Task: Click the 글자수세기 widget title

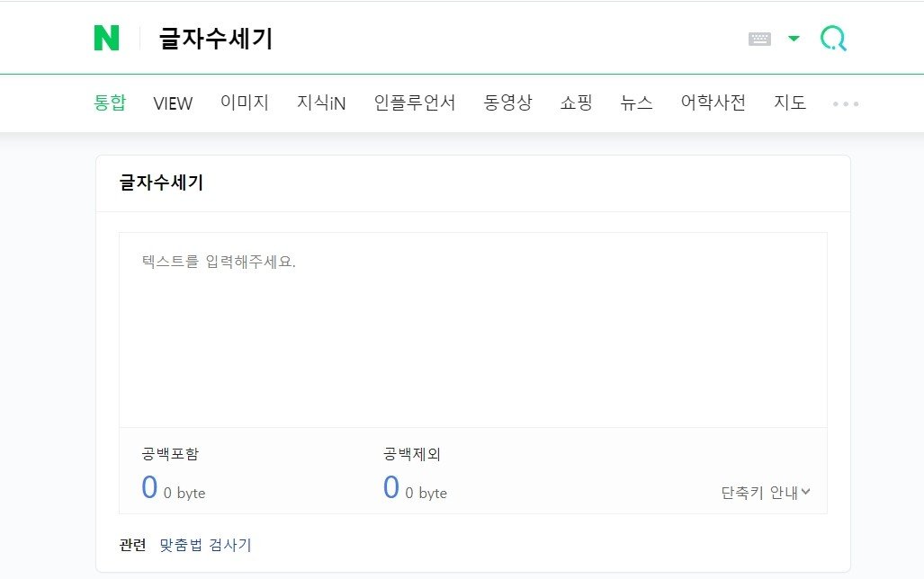Action: pos(162,183)
